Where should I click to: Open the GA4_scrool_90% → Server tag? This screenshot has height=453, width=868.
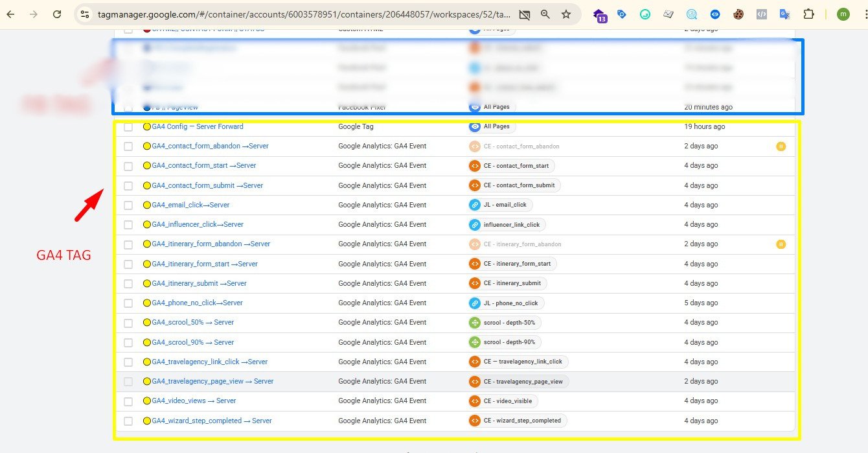click(193, 342)
